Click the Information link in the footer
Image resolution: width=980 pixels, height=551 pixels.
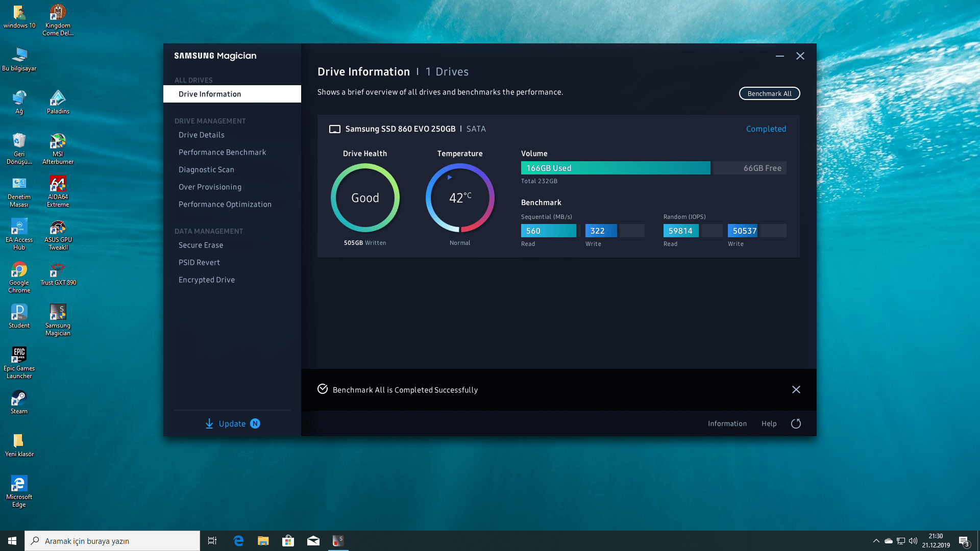[727, 423]
